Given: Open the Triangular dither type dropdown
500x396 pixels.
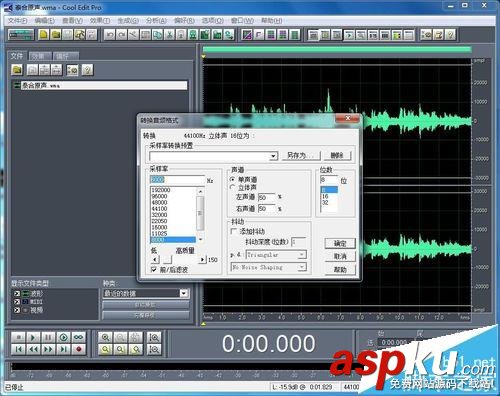Looking at the screenshot, I should (x=302, y=255).
